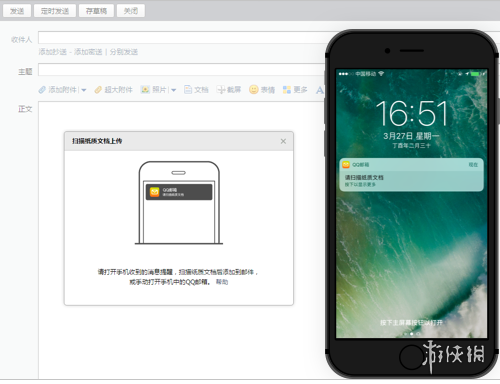Screen dimensions: 500x384
Task: Click the WiFi icon in phone status bar
Action: [381, 73]
